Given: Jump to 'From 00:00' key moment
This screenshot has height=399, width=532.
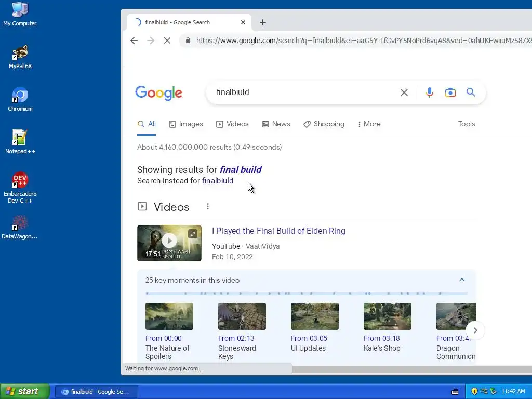Looking at the screenshot, I should 164,338.
